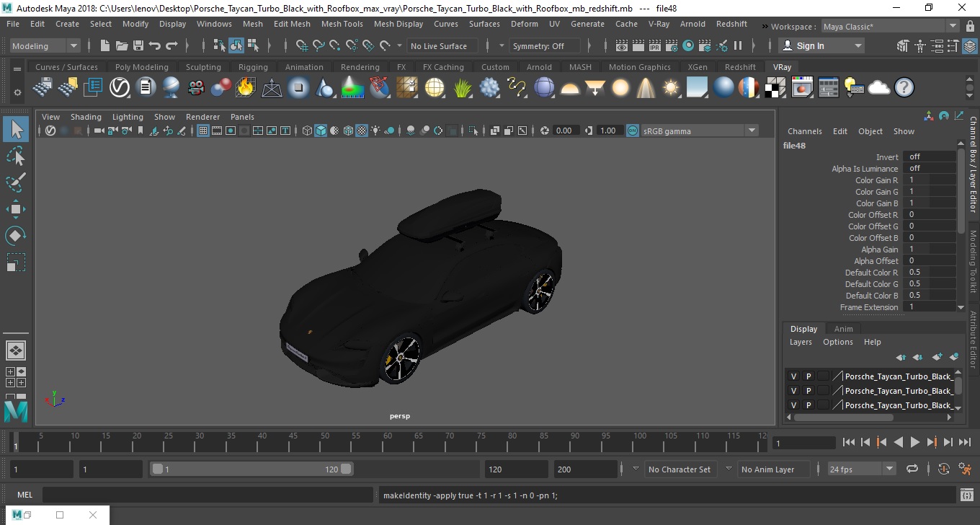
Task: Toggle playback P of second Porsche layer
Action: (808, 391)
